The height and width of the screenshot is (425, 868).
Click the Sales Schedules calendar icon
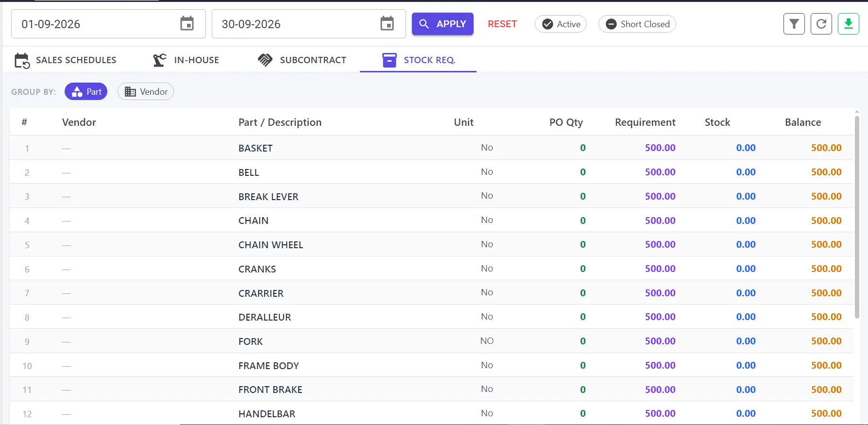(x=22, y=60)
